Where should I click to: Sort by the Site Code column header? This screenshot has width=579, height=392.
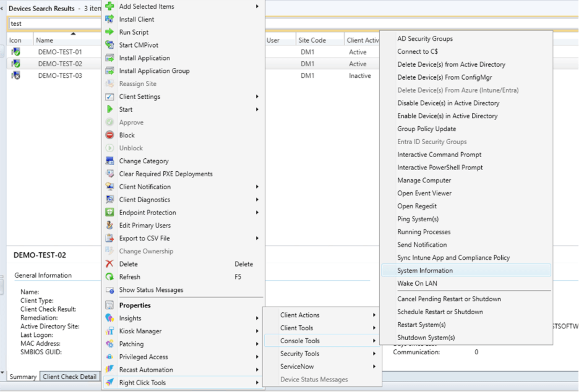[x=312, y=40]
